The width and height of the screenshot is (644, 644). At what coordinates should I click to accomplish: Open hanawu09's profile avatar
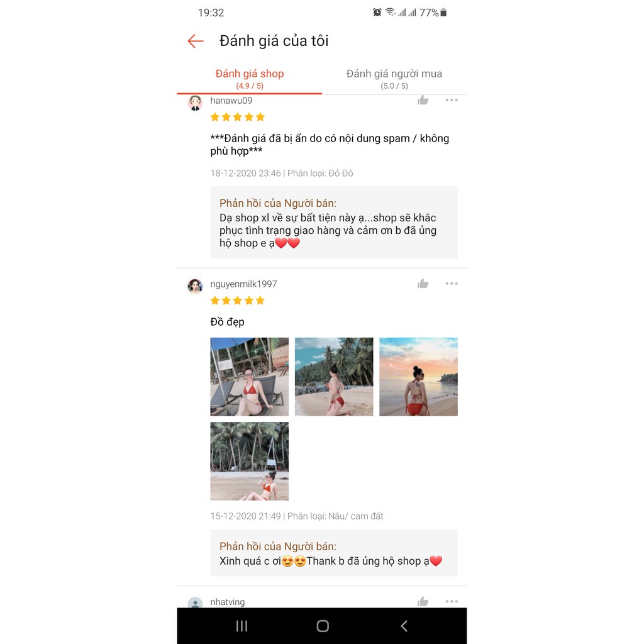(195, 103)
